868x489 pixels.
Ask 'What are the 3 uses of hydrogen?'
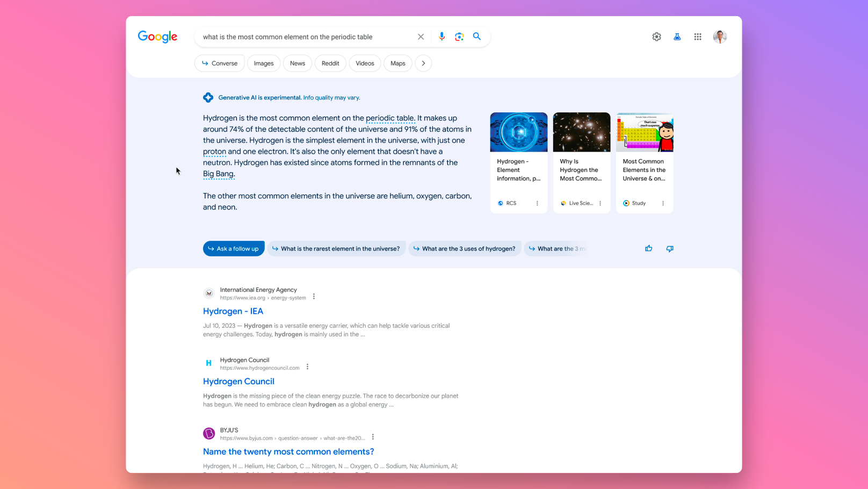coord(465,248)
